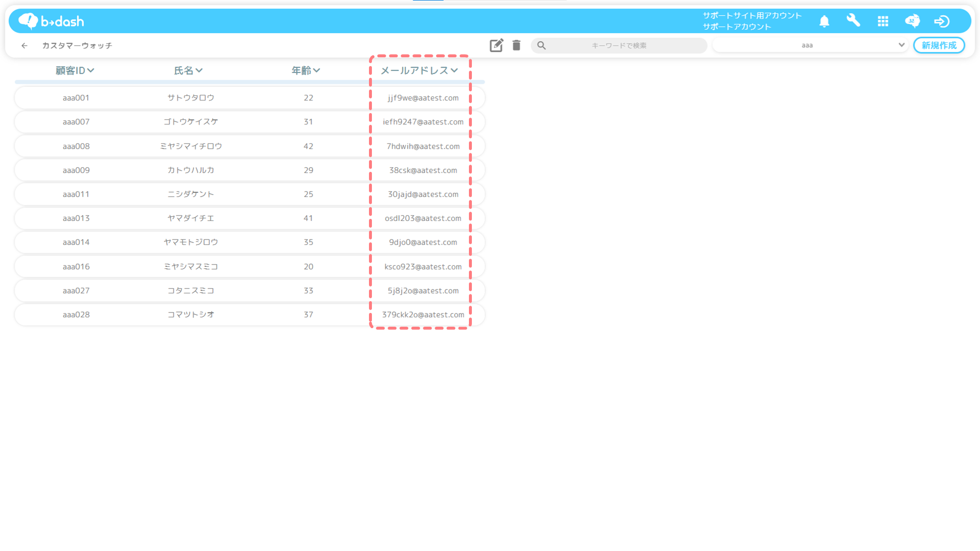This screenshot has width=980, height=551.
Task: Click the support chat cloud icon
Action: click(x=912, y=21)
